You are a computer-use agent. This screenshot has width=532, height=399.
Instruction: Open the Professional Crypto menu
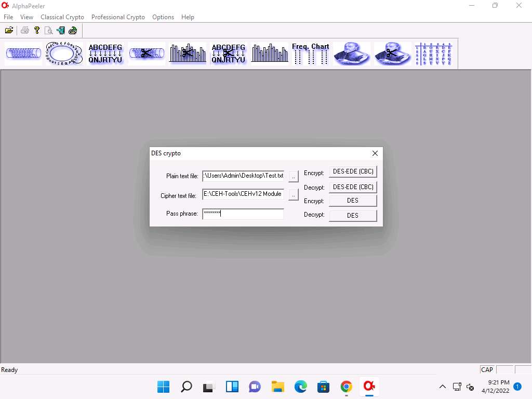(x=118, y=17)
